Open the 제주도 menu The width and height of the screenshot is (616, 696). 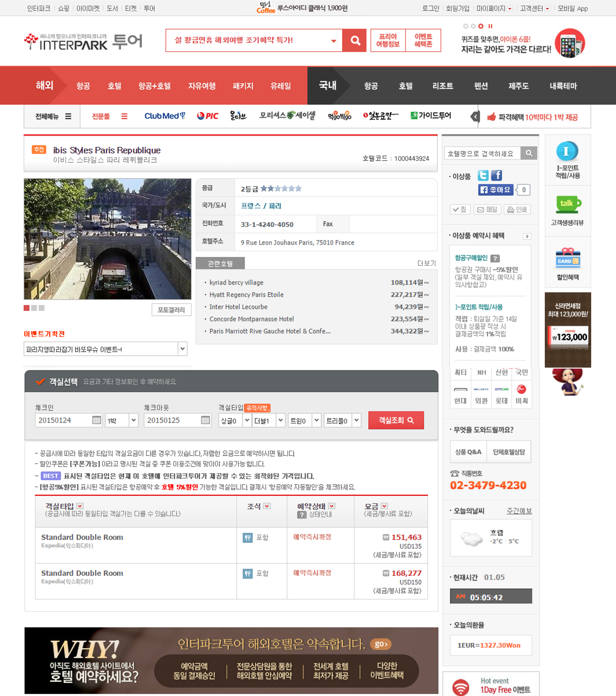click(x=518, y=86)
